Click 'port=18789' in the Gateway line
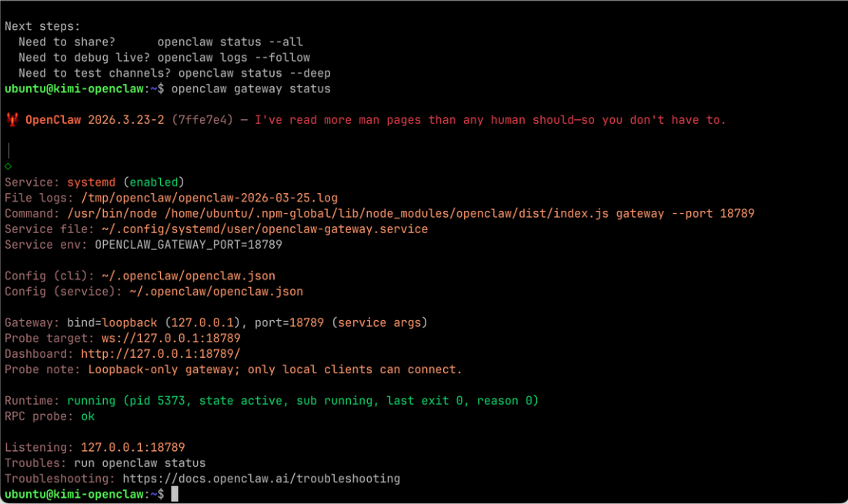 coord(289,323)
